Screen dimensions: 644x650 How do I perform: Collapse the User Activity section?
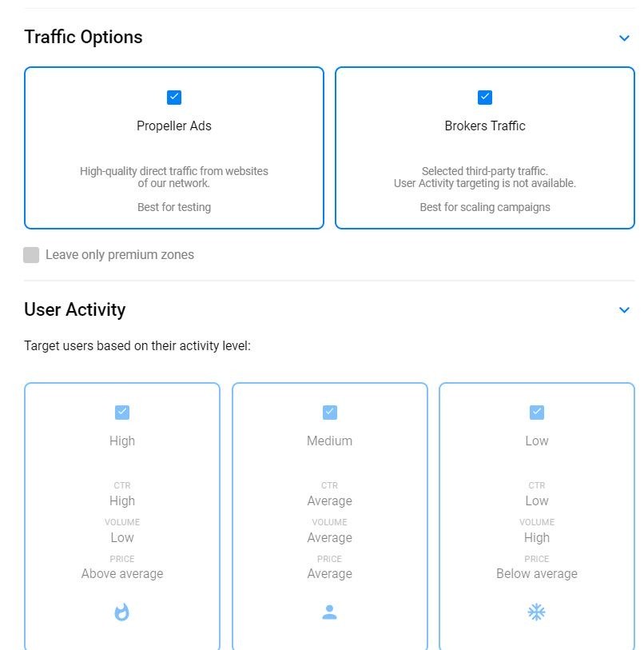[624, 310]
